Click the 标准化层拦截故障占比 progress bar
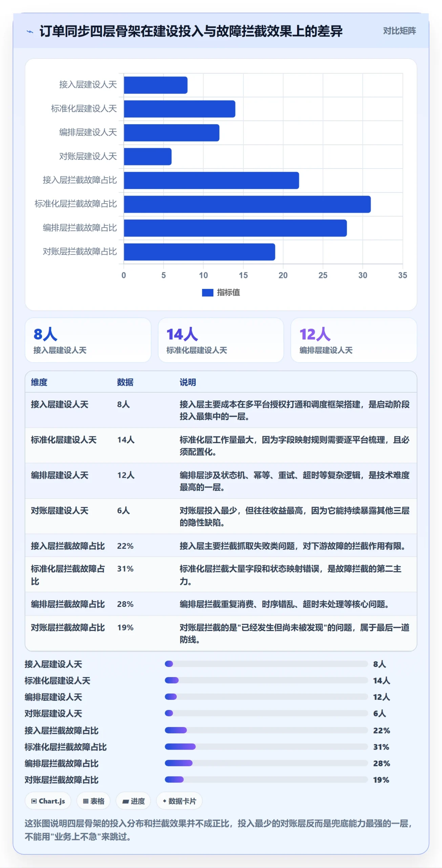Viewport: 442px width, 868px height. [x=266, y=746]
